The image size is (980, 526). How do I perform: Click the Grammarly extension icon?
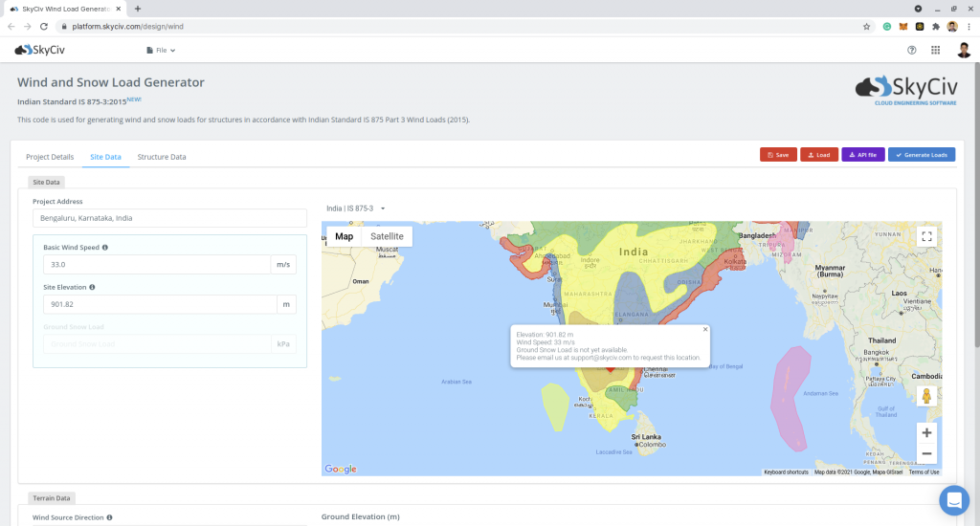(887, 26)
